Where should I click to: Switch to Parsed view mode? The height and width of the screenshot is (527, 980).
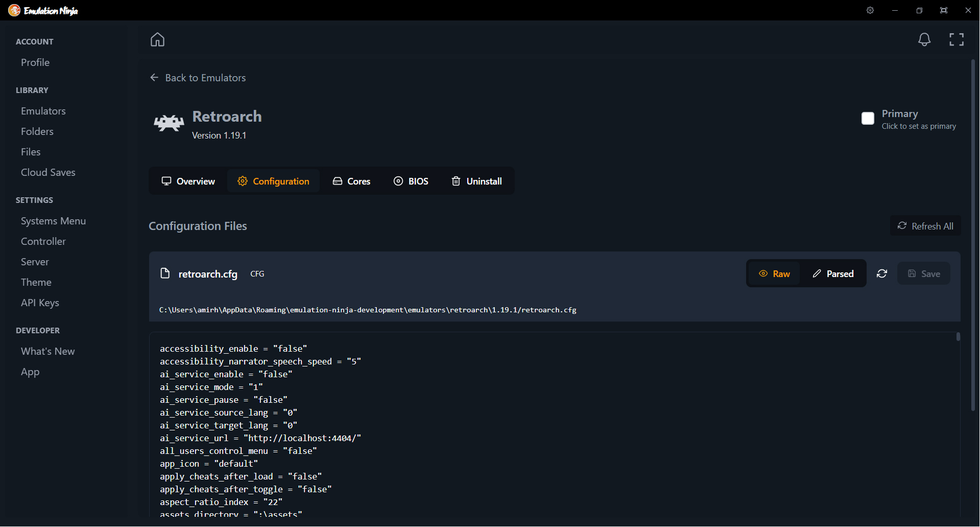click(833, 273)
